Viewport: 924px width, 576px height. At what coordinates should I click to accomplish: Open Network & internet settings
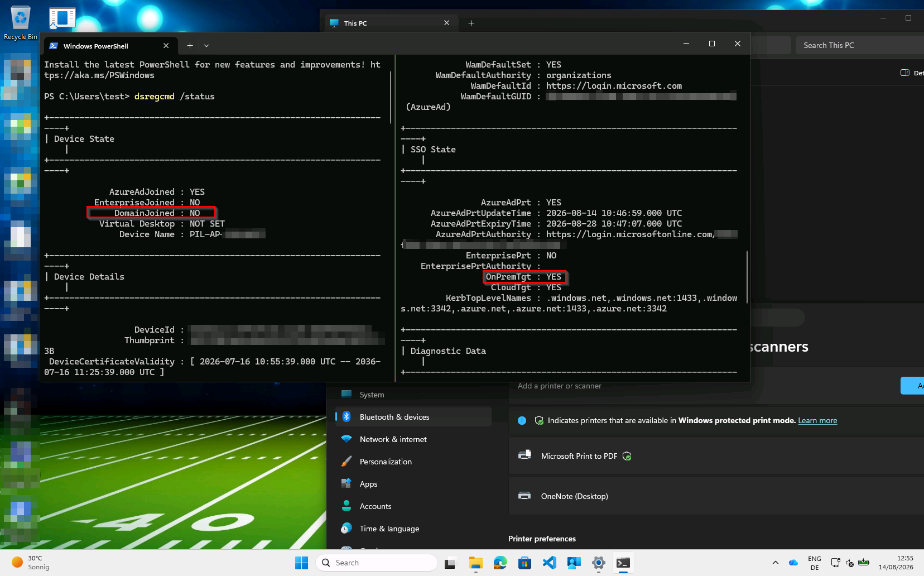413,439
